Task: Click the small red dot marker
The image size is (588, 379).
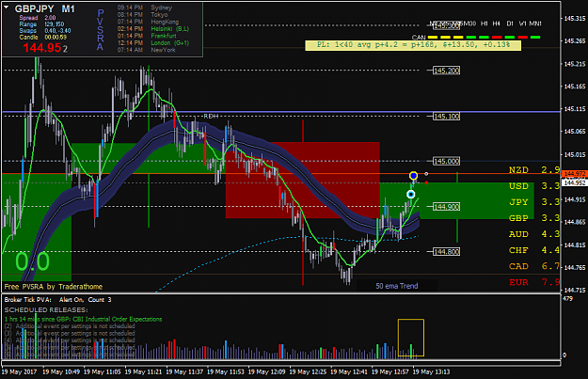Action: (426, 182)
